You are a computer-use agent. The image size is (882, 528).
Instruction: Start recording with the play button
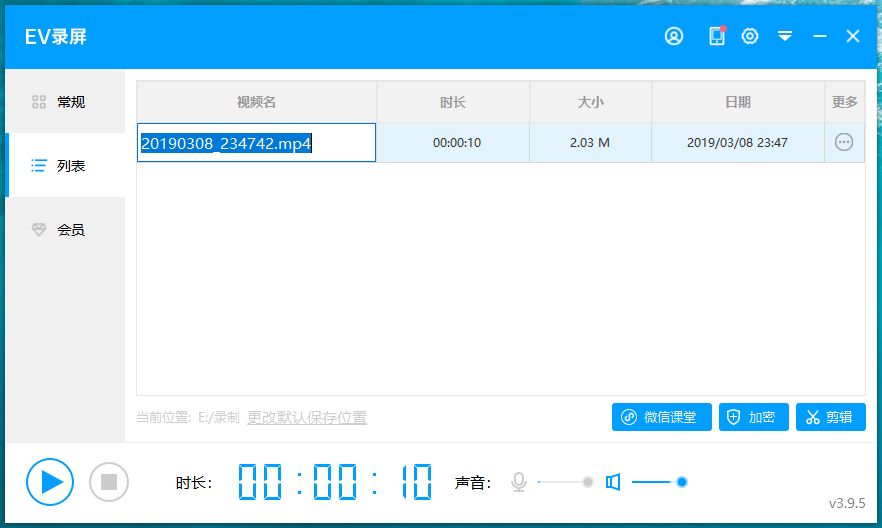click(50, 482)
